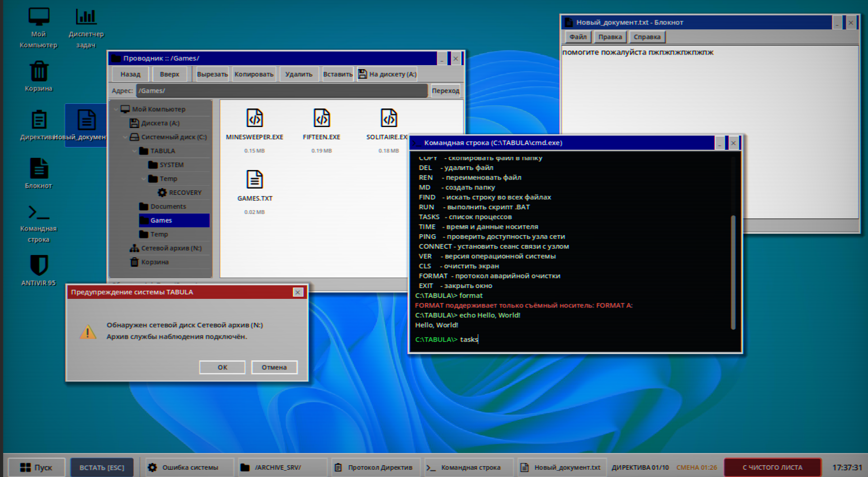This screenshot has width=868, height=477.
Task: Launch Диспетчер задач from the desktop
Action: [86, 28]
